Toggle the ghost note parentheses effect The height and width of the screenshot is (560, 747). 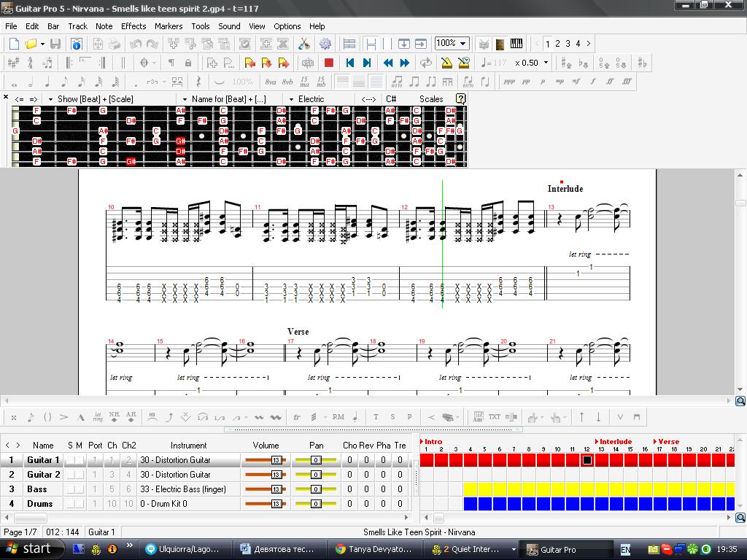(x=47, y=417)
